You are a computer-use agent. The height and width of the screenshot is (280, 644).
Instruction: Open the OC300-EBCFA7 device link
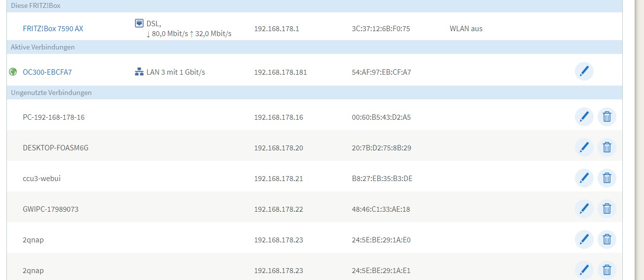tap(47, 72)
